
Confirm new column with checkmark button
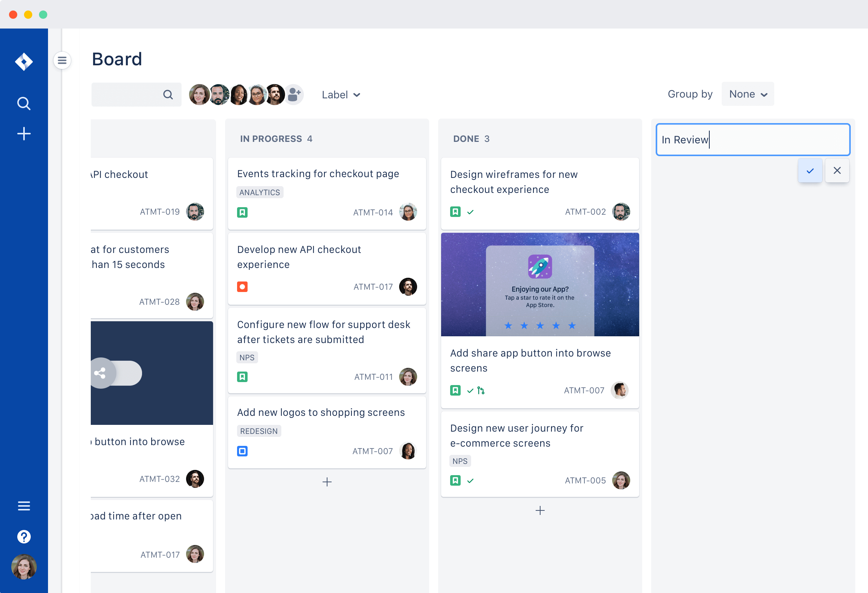(810, 171)
